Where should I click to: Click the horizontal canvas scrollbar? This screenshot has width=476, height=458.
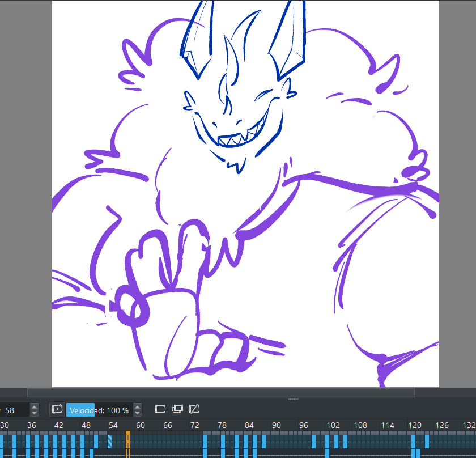coord(220,392)
